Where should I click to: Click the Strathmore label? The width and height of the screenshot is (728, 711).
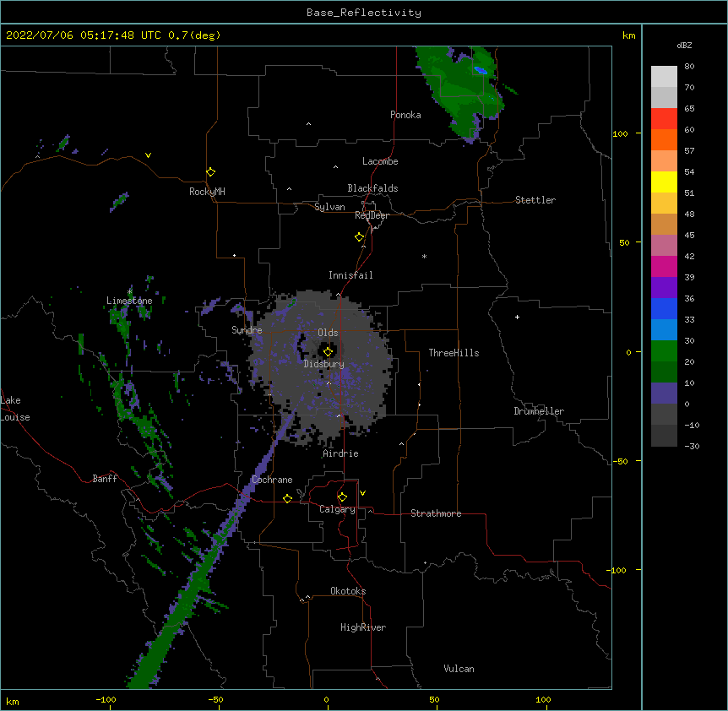[x=436, y=513]
